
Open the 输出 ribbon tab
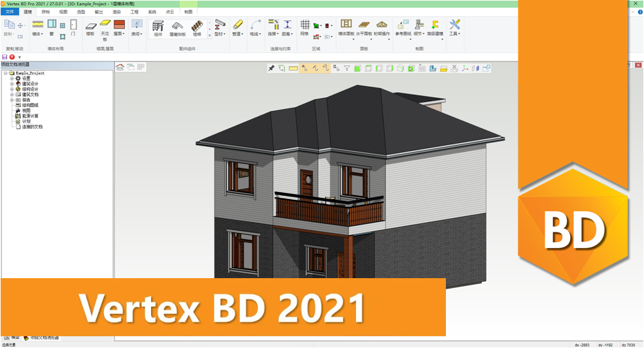pyautogui.click(x=99, y=12)
